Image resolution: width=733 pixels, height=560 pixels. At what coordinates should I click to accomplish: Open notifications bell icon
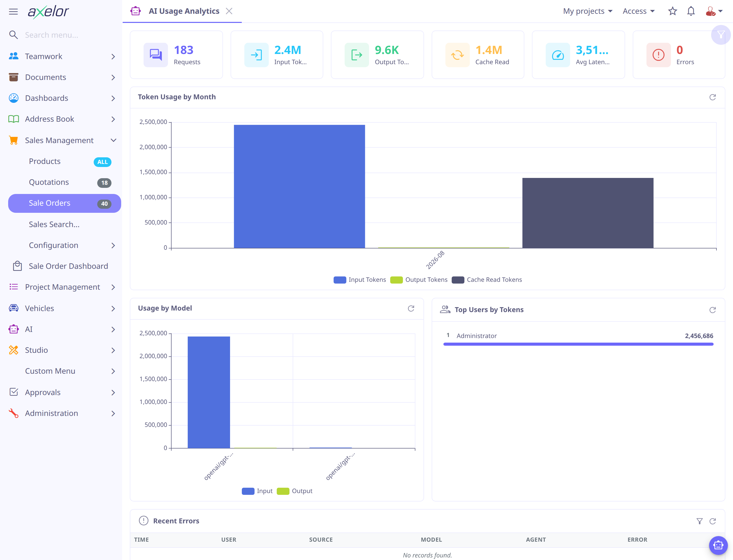(691, 11)
